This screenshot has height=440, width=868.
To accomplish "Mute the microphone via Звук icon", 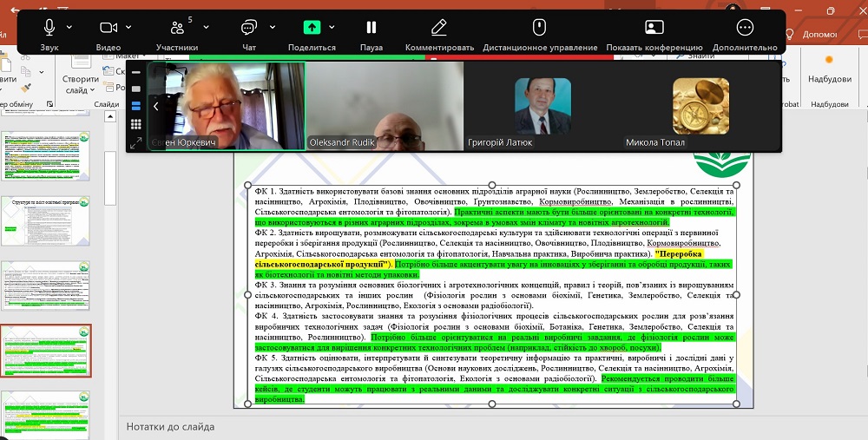I will pyautogui.click(x=49, y=28).
